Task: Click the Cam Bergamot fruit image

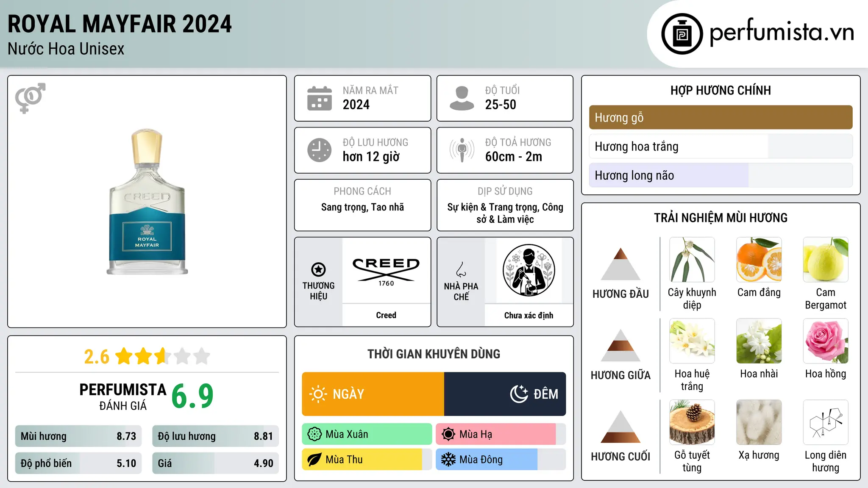Action: pos(826,260)
